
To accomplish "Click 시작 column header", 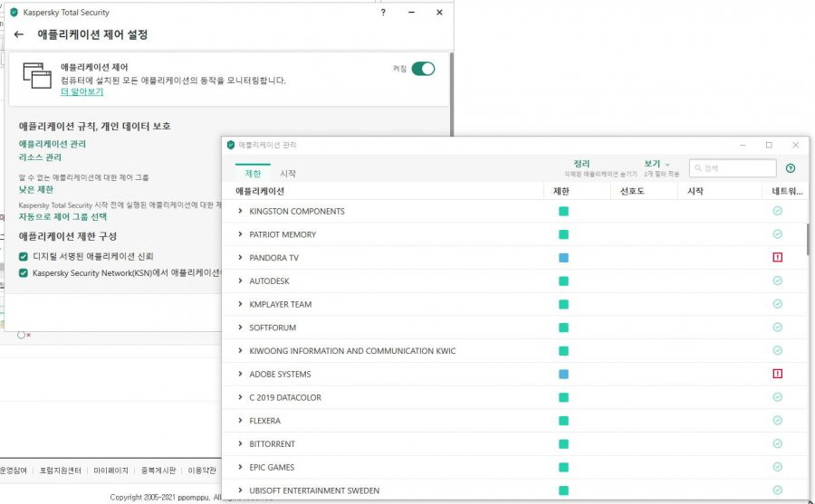I will (x=695, y=191).
